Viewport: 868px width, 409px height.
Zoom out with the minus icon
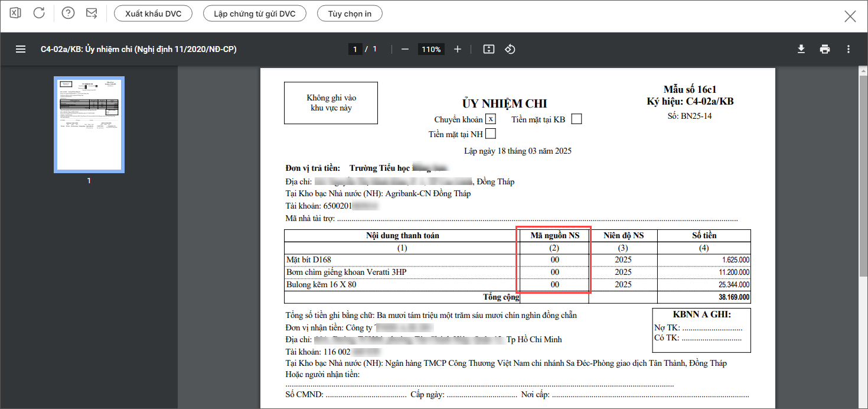click(405, 49)
